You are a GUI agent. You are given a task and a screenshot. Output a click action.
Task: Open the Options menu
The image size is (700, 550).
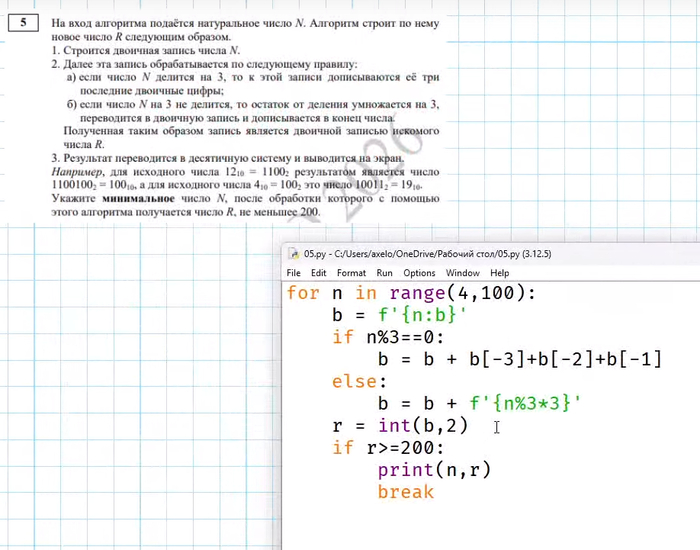pos(419,273)
